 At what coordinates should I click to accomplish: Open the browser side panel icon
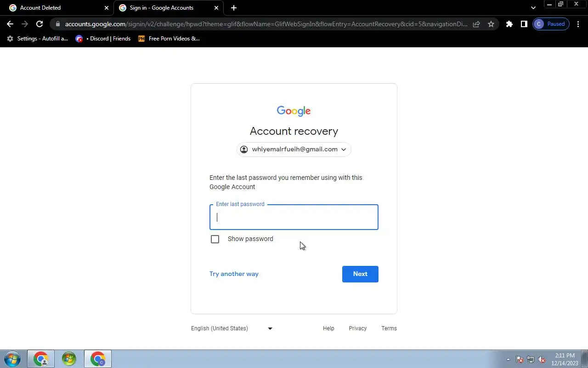pyautogui.click(x=524, y=24)
